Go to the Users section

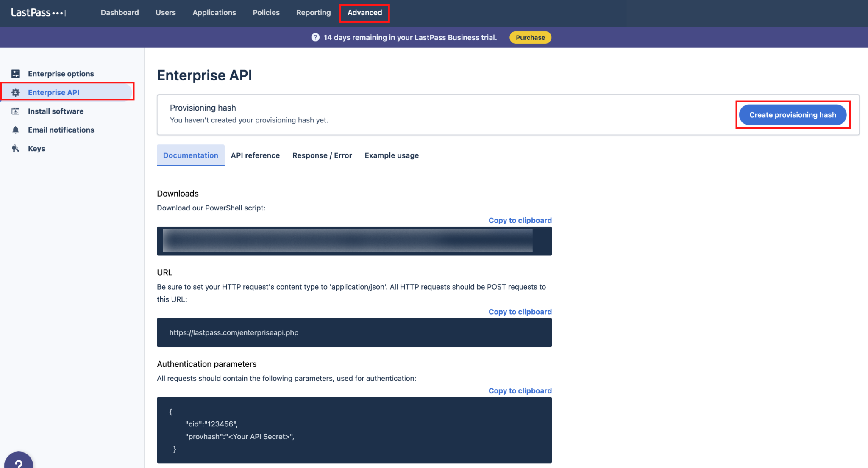coord(166,13)
